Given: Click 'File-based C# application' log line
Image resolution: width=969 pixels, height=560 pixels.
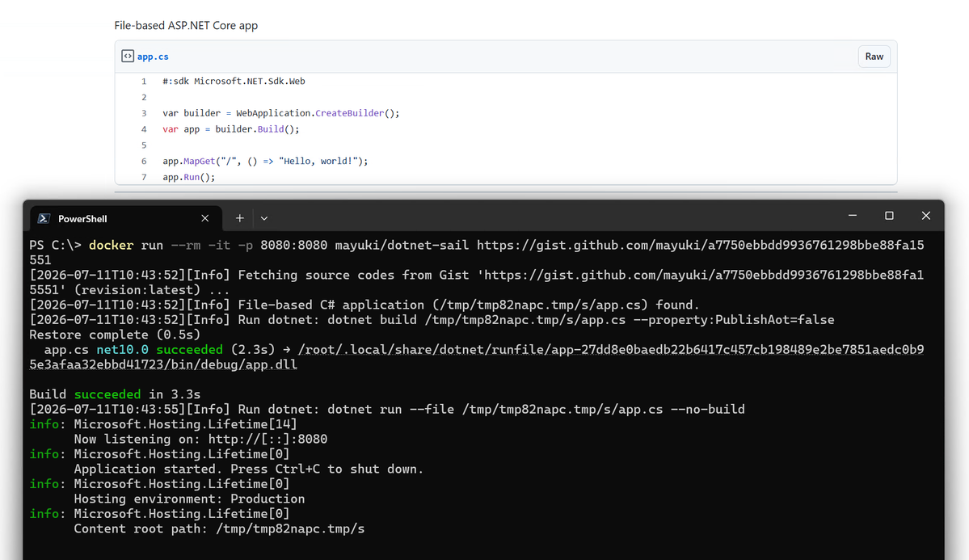Looking at the screenshot, I should tap(364, 305).
